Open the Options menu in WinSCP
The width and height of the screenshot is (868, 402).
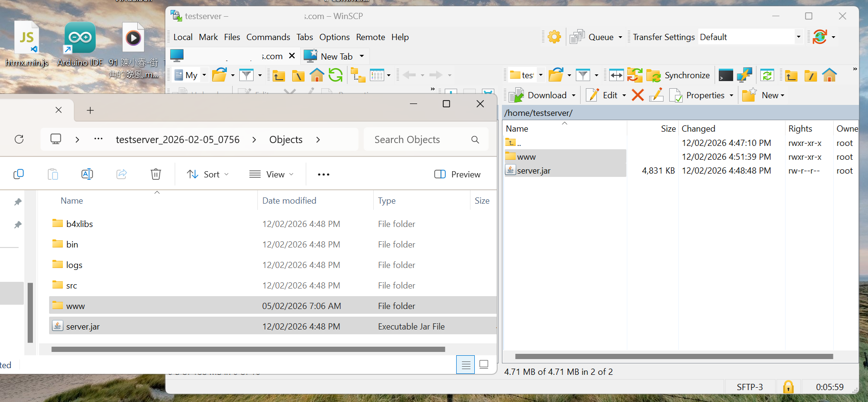(x=335, y=37)
